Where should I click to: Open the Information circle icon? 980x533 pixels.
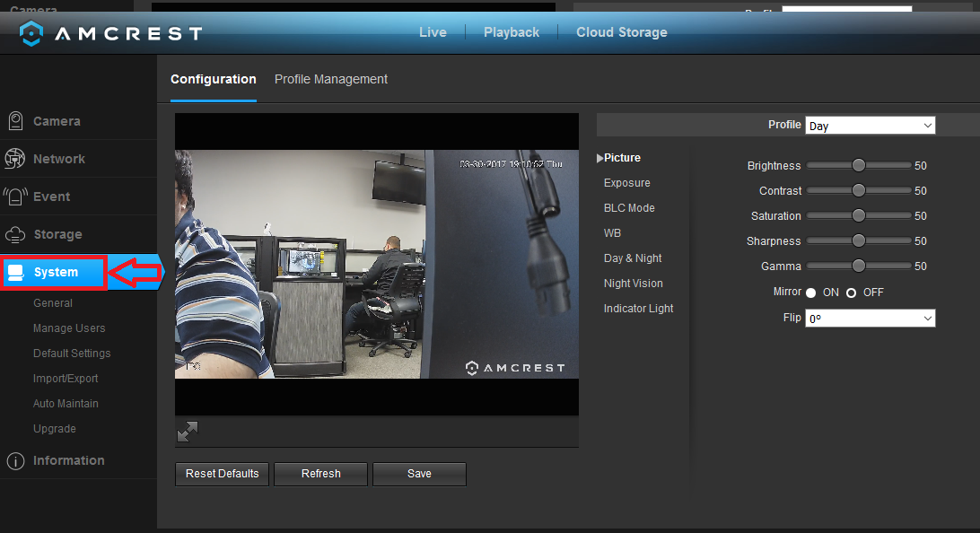coord(15,461)
